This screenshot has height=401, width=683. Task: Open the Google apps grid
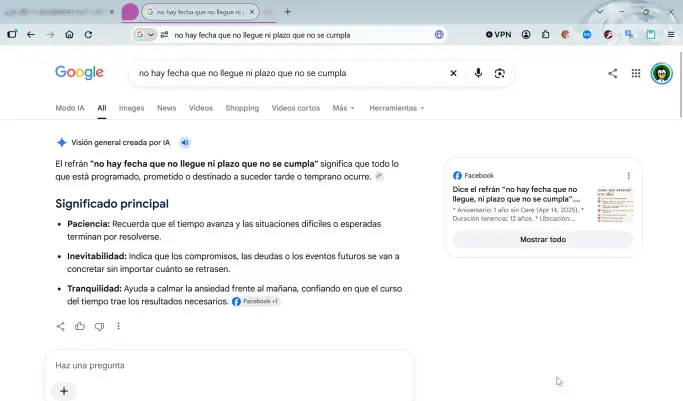click(636, 73)
